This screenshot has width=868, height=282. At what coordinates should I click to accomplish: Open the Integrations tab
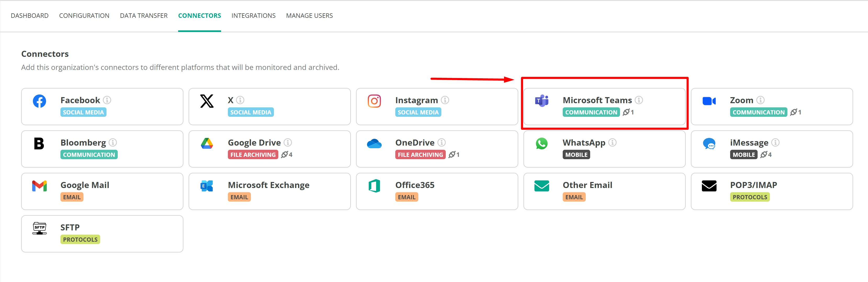pyautogui.click(x=253, y=16)
